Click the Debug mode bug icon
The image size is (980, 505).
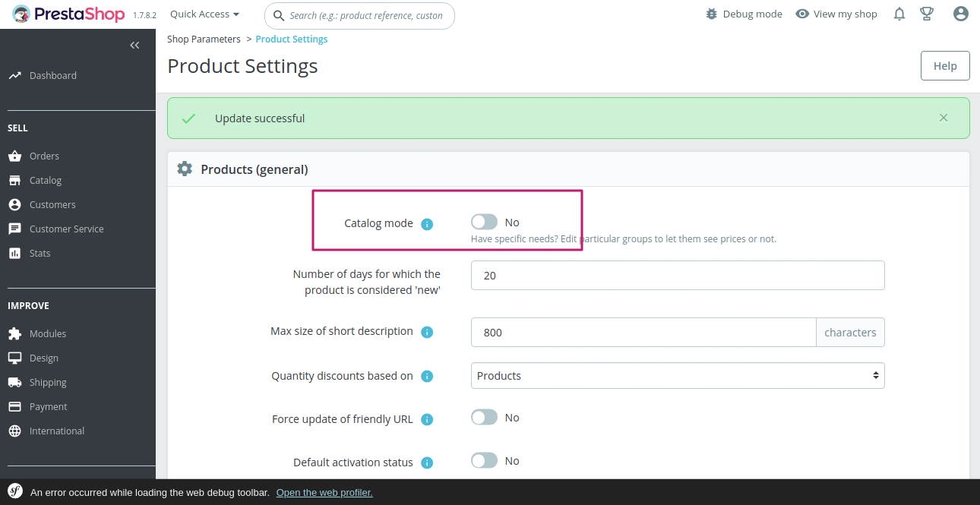pyautogui.click(x=711, y=14)
